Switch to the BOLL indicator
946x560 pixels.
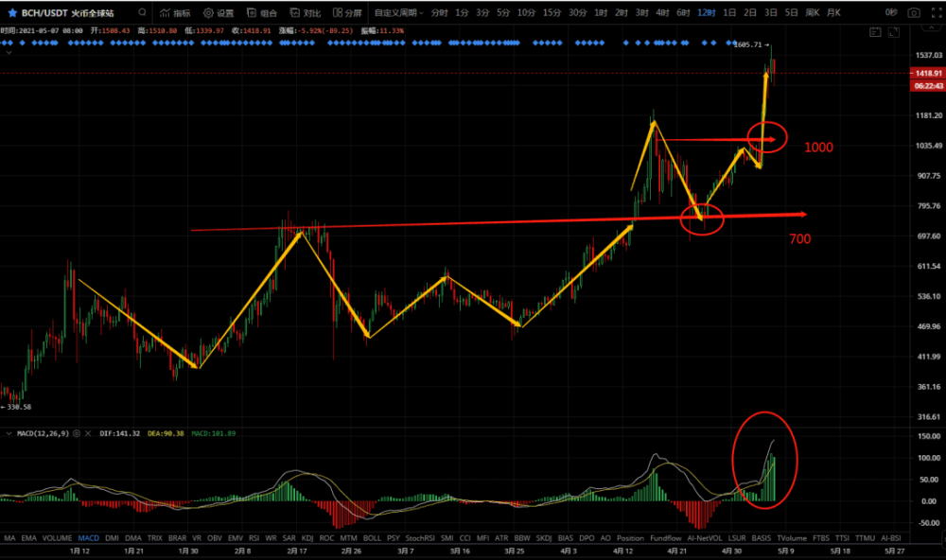click(x=372, y=537)
